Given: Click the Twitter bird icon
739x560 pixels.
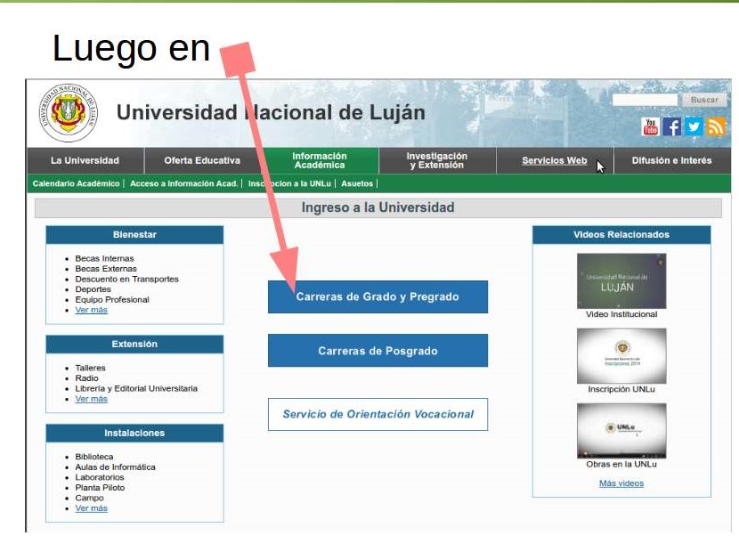Looking at the screenshot, I should pyautogui.click(x=694, y=126).
